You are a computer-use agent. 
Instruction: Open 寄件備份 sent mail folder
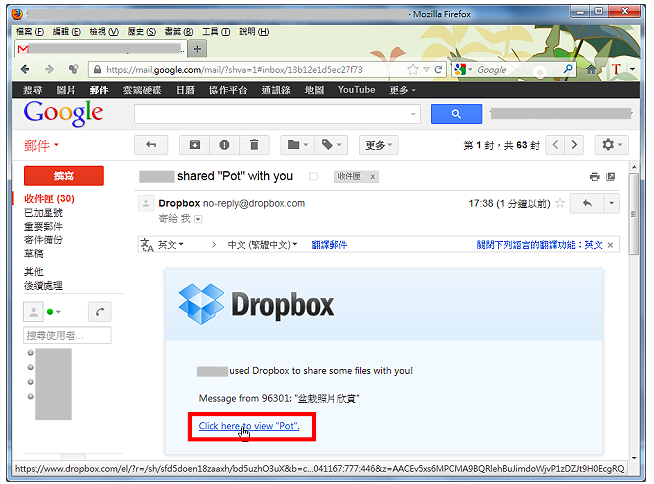(43, 240)
